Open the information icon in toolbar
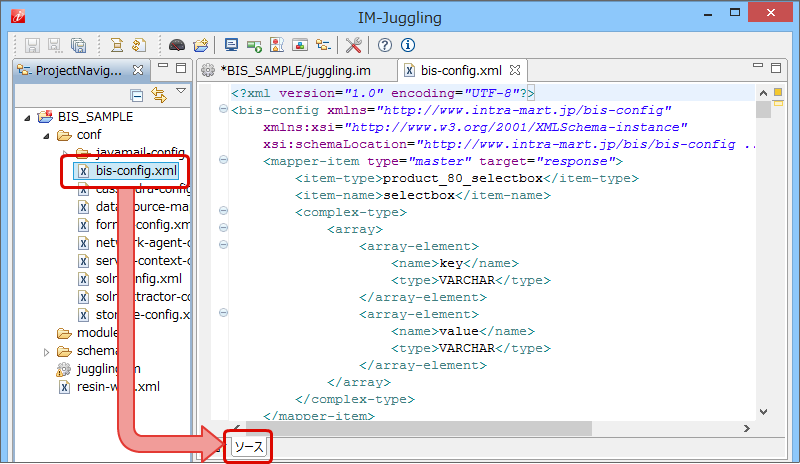 tap(408, 45)
